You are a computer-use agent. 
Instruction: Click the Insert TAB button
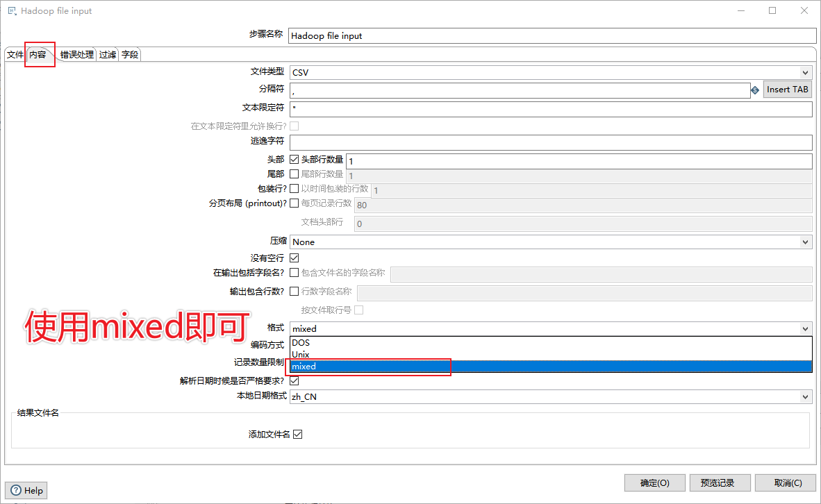tap(788, 90)
